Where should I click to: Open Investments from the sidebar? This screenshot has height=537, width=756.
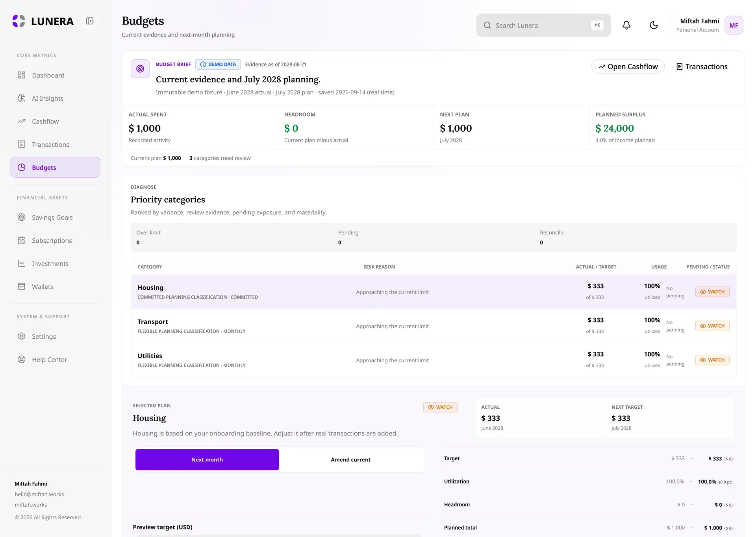56,264
